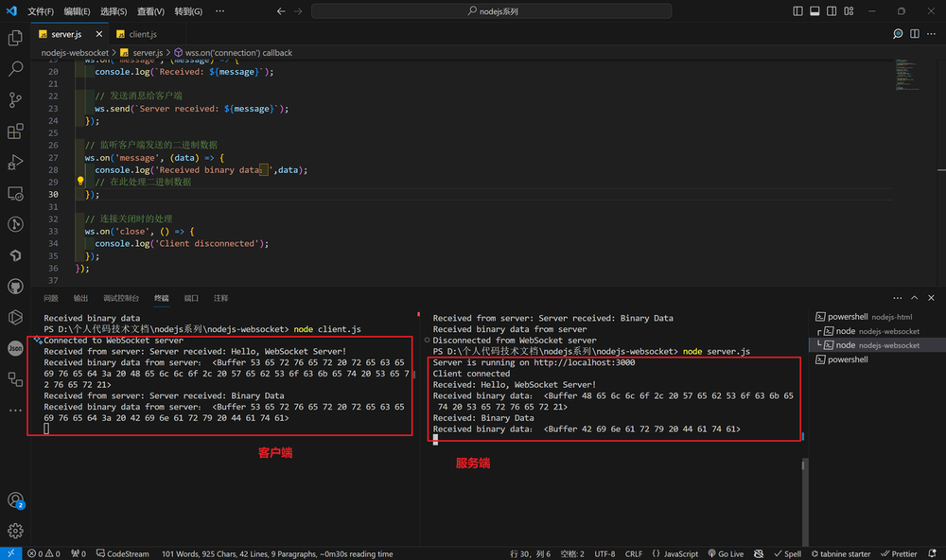Toggle the panel layout icon in title bar

(815, 9)
